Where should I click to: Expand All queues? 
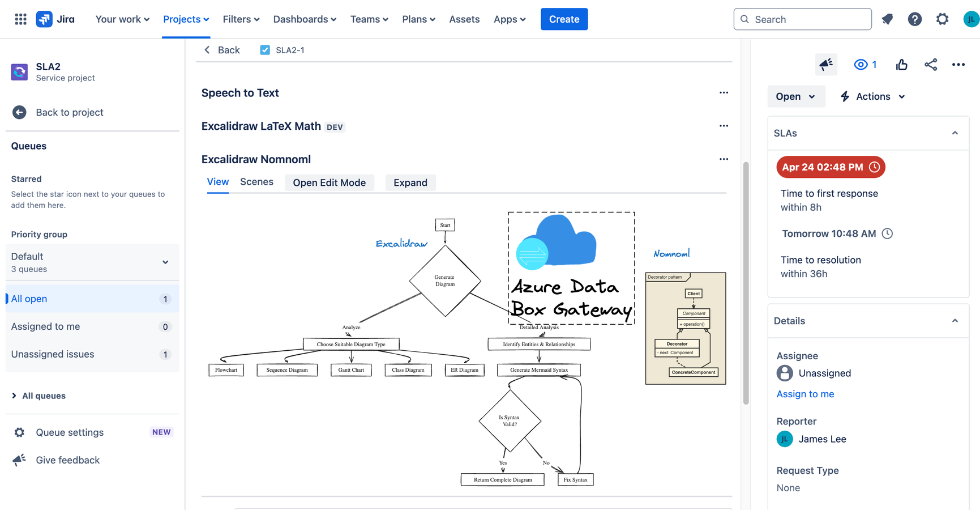tap(38, 396)
